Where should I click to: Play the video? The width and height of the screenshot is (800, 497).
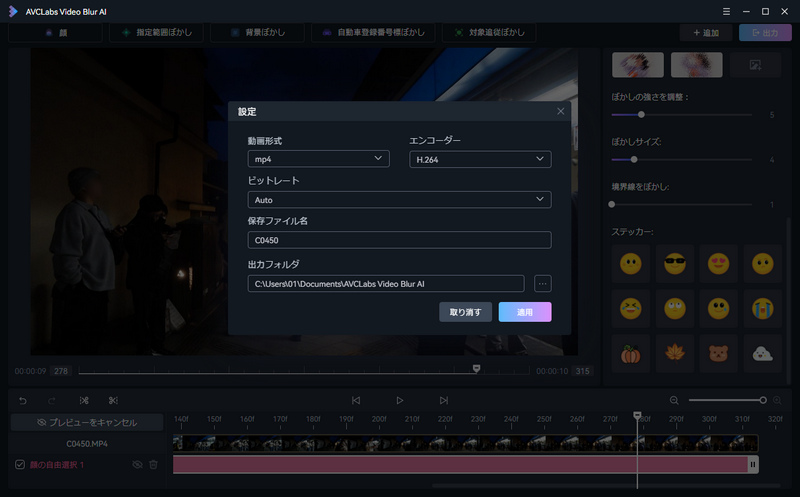pos(399,401)
